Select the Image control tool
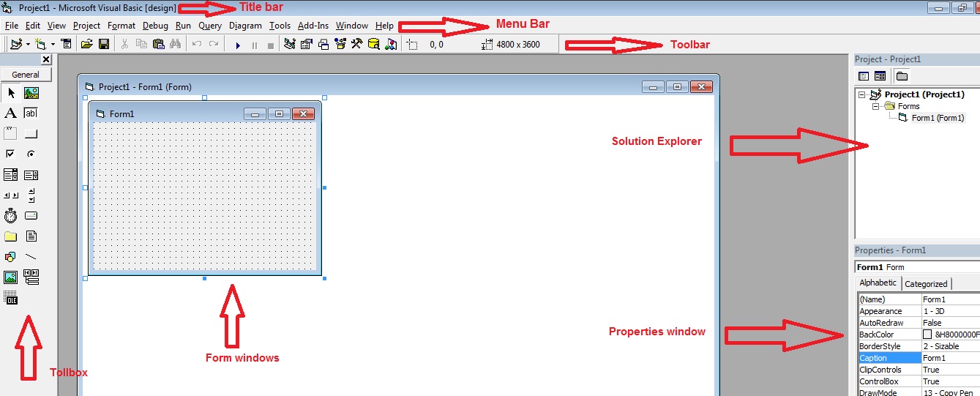 [11, 277]
